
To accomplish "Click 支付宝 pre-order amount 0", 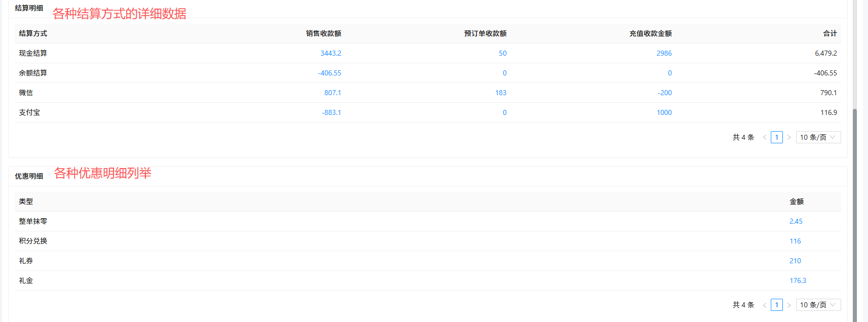I will click(x=504, y=112).
